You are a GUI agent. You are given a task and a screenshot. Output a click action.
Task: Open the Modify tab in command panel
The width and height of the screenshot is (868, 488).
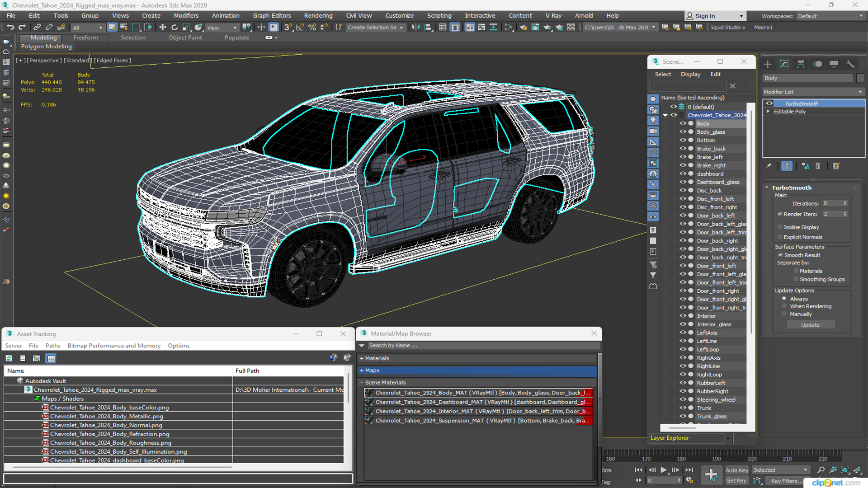784,64
